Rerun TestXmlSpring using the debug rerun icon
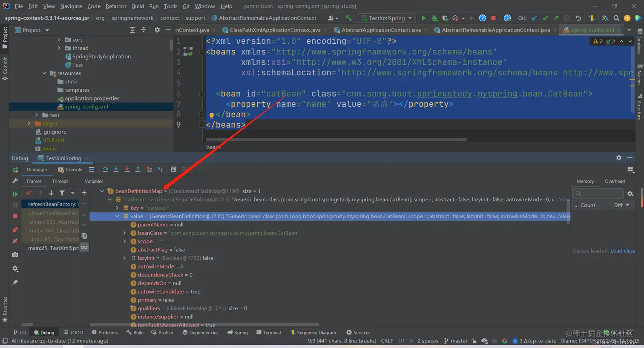 (x=15, y=170)
